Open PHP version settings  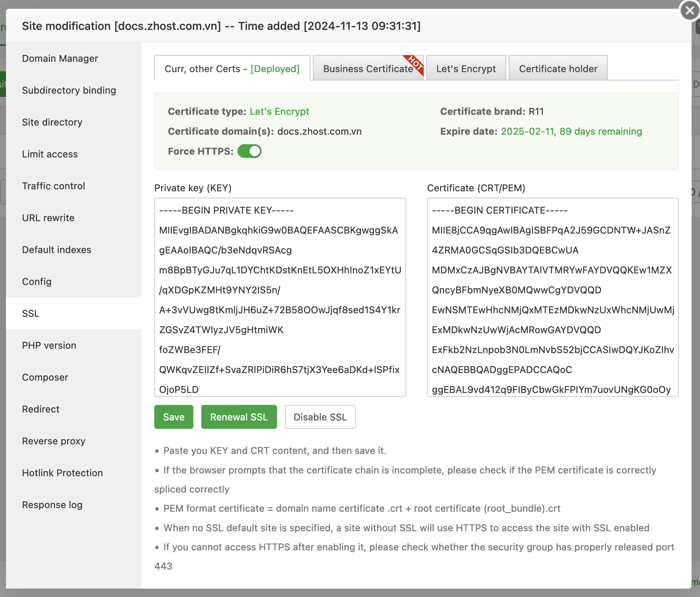coord(49,345)
